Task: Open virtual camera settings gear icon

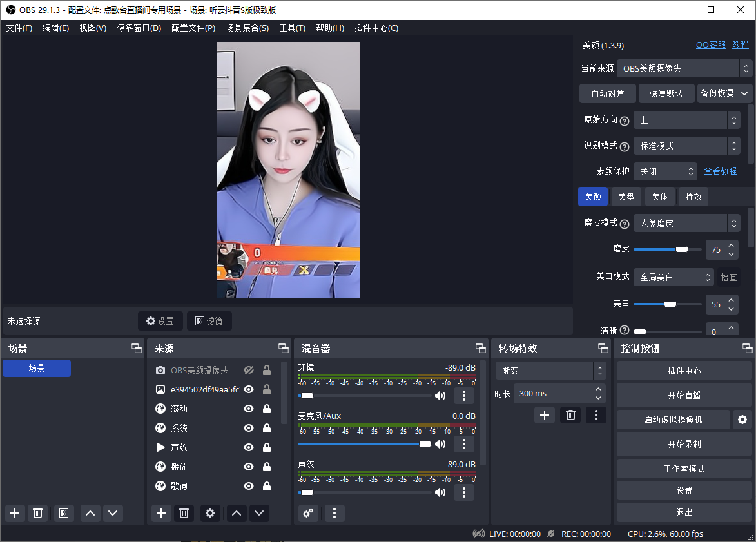Action: [x=742, y=420]
